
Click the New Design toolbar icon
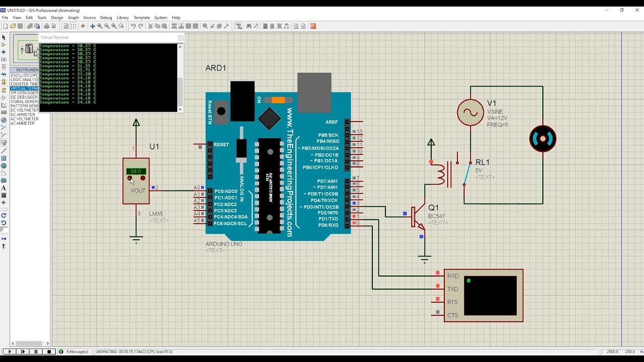tap(6, 26)
